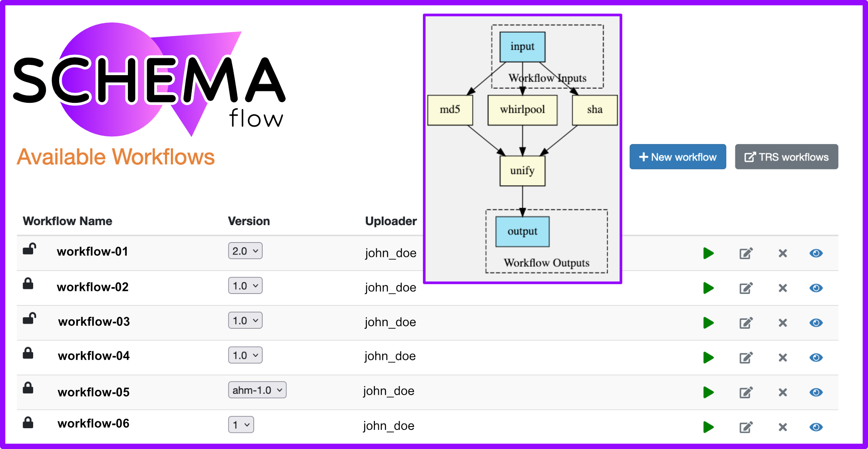Delete workflow-03 with the X icon

tap(783, 323)
